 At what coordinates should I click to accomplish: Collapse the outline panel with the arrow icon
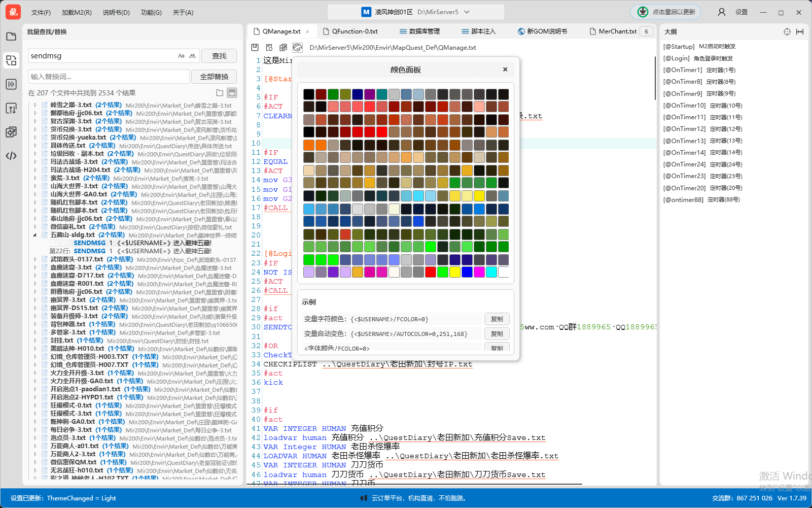tap(800, 31)
